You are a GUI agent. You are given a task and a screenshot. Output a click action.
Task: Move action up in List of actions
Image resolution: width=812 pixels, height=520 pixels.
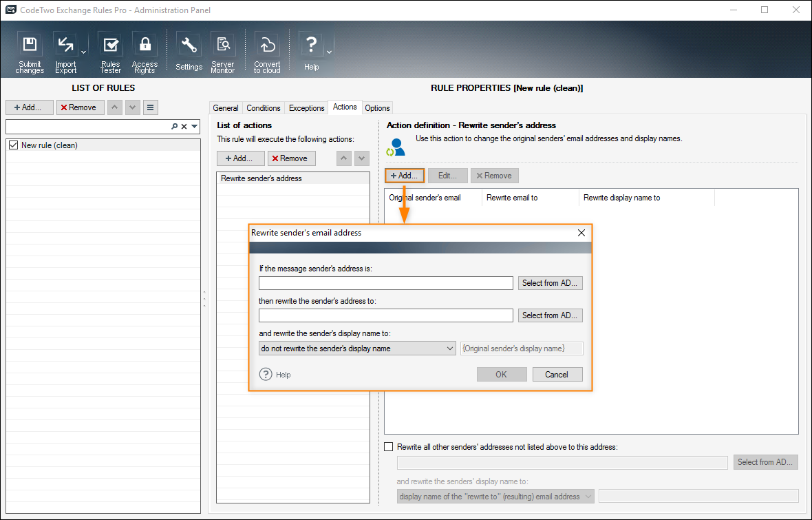344,158
